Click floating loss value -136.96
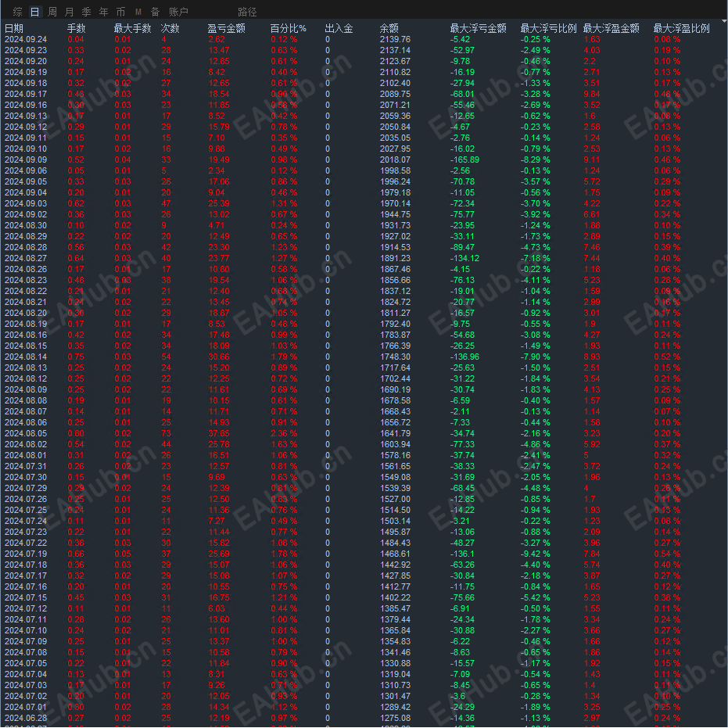This screenshot has width=728, height=728. (x=464, y=357)
